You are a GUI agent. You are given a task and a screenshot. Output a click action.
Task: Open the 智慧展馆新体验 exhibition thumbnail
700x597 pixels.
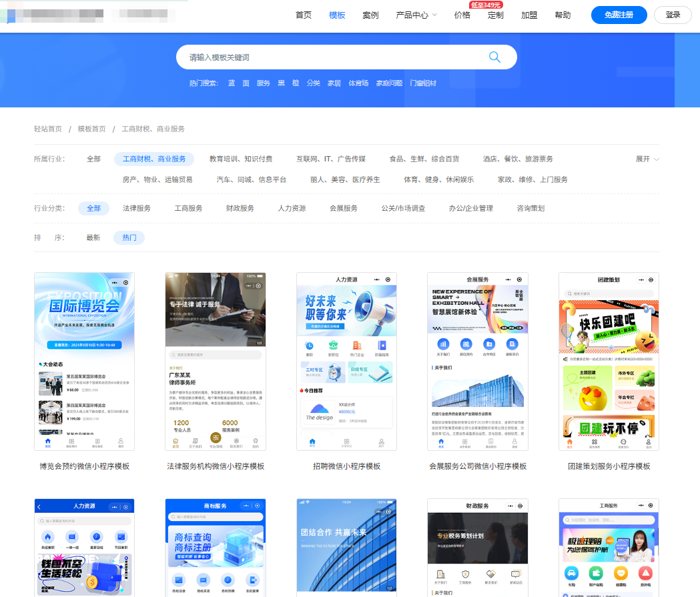(x=478, y=362)
